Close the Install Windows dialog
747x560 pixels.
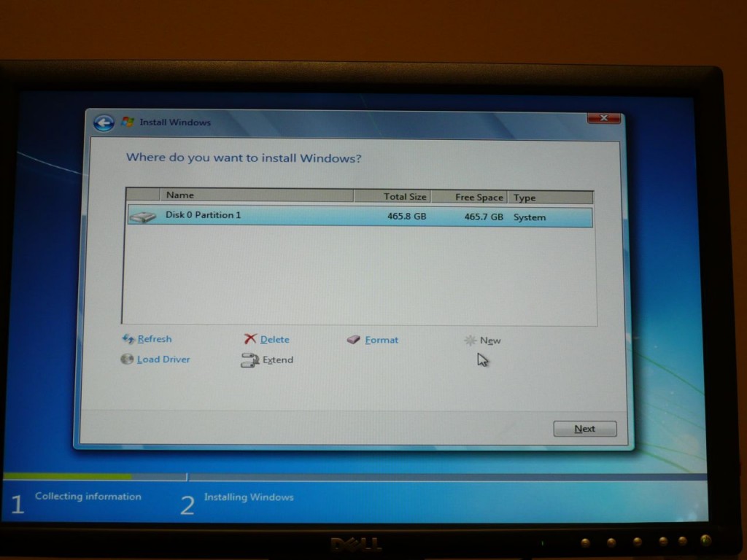coord(603,118)
